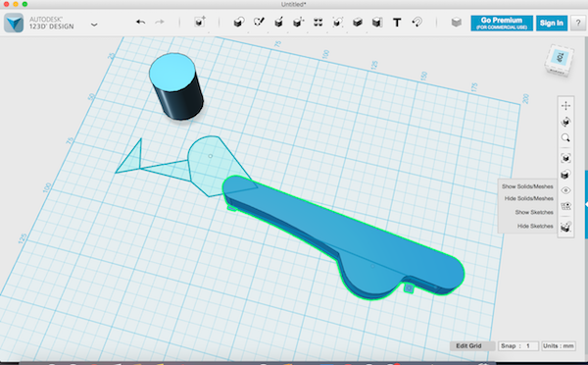Toggle the Snap magnet tool
Image resolution: width=588 pixels, height=365 pixels.
click(x=417, y=23)
